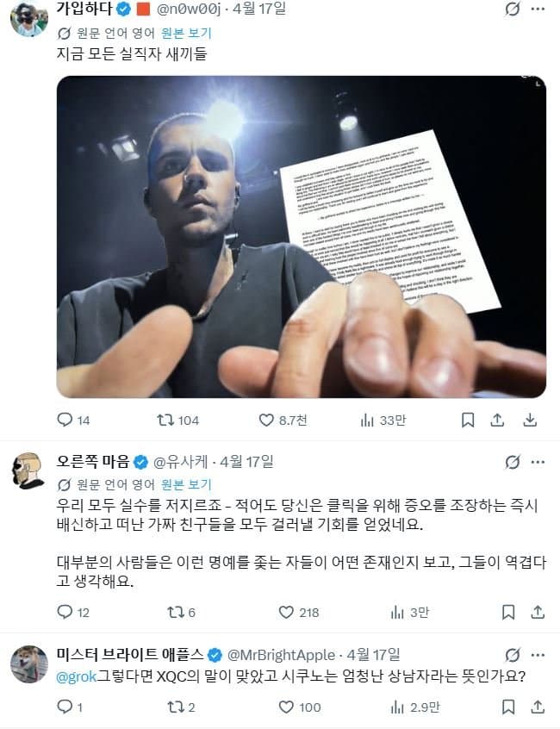View analytics showing 33만 views
Viewport: 560px width, 729px height.
tap(367, 421)
